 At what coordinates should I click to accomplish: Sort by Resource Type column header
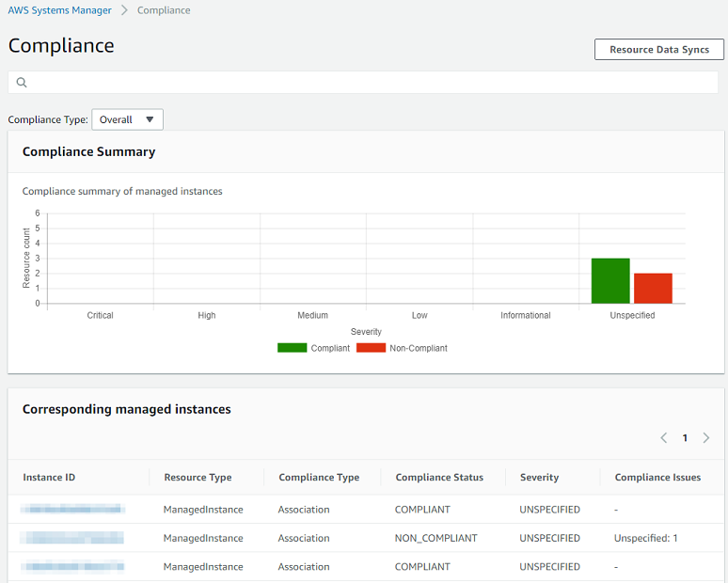(198, 478)
